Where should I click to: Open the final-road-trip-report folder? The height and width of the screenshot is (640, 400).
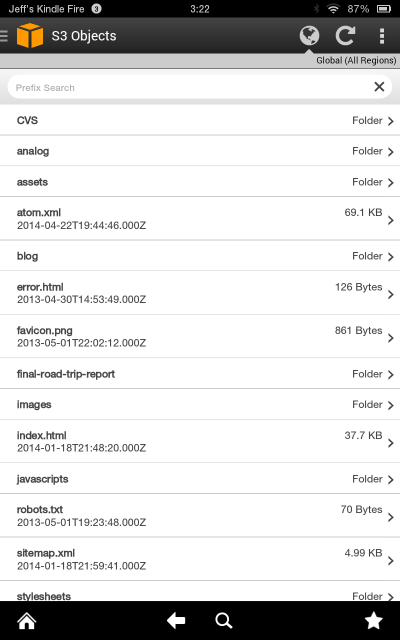(x=200, y=373)
